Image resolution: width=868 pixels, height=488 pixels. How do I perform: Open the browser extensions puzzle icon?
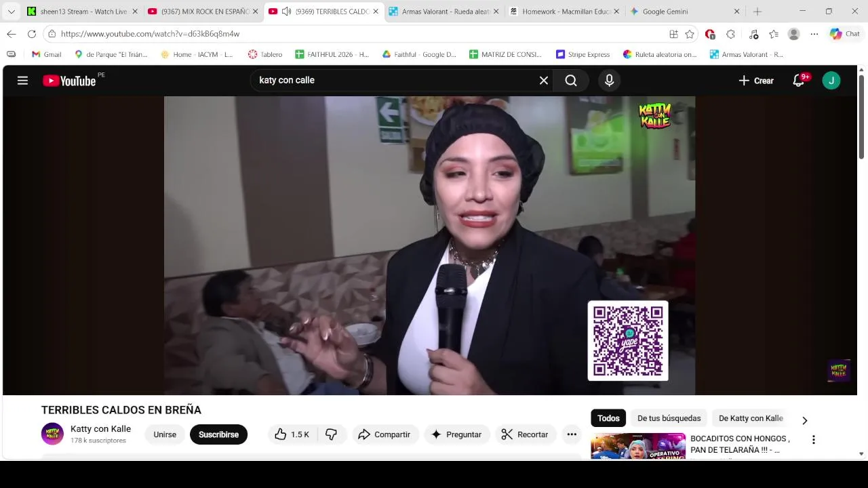click(730, 34)
